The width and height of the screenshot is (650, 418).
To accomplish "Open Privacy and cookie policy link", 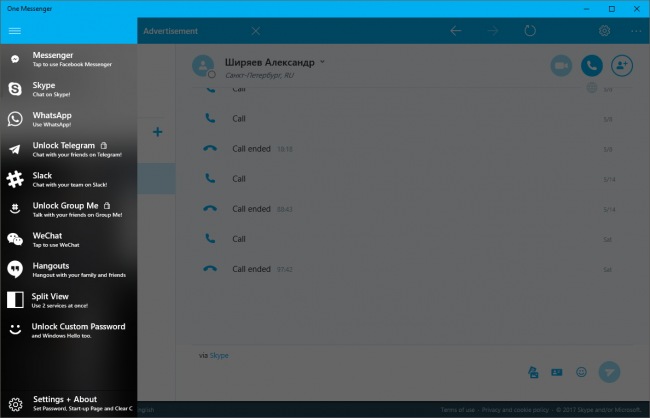I will pyautogui.click(x=515, y=410).
